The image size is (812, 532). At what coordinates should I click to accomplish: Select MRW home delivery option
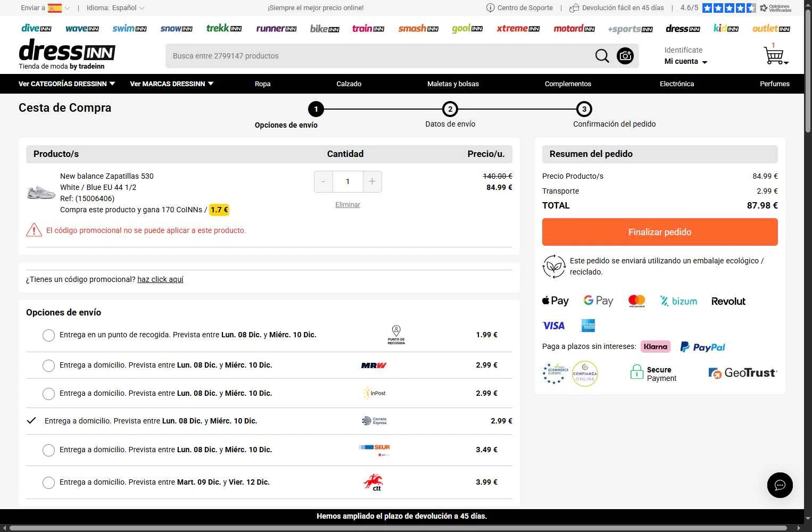pyautogui.click(x=48, y=365)
